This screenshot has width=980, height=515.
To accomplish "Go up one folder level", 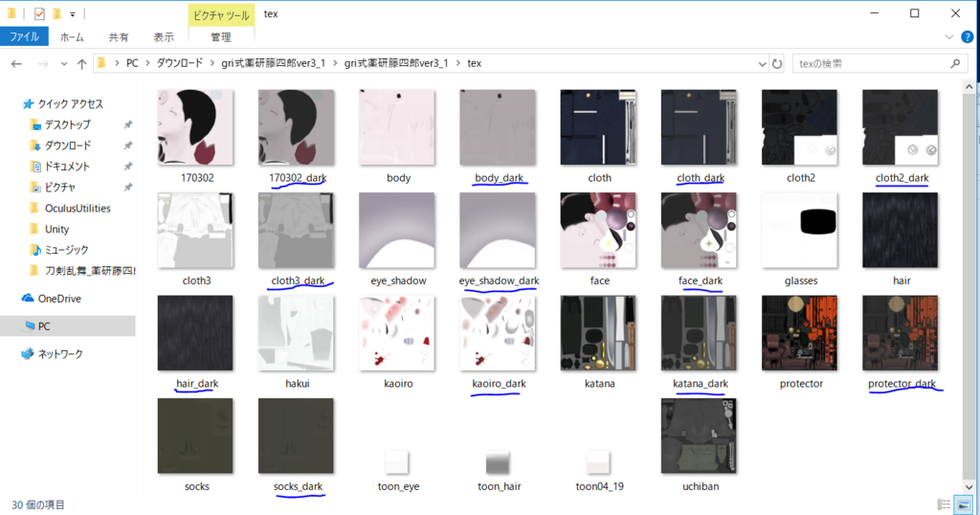I will (x=81, y=64).
